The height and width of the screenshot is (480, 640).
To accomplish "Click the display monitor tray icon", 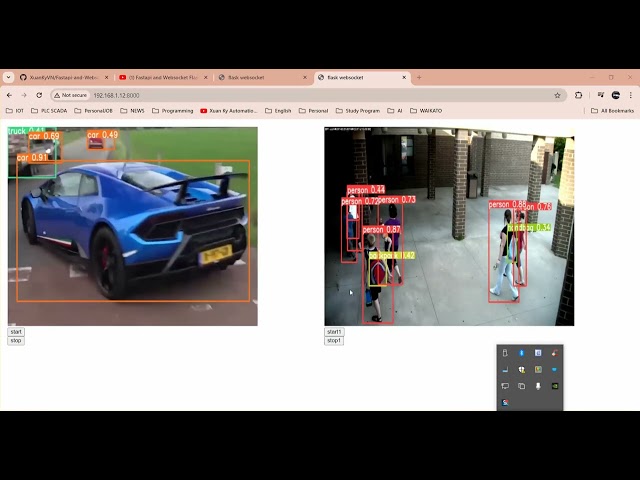I will 505,386.
